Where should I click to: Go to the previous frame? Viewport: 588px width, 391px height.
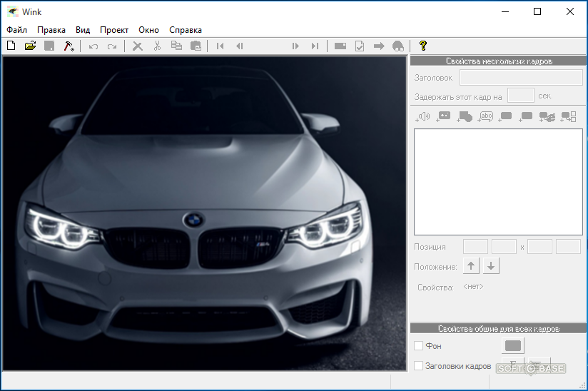pyautogui.click(x=240, y=46)
